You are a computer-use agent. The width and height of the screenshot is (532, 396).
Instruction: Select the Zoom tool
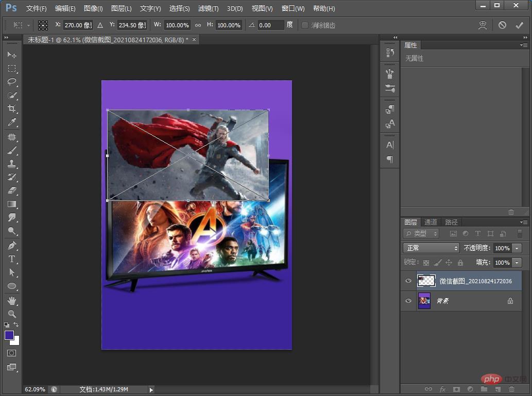[x=11, y=314]
